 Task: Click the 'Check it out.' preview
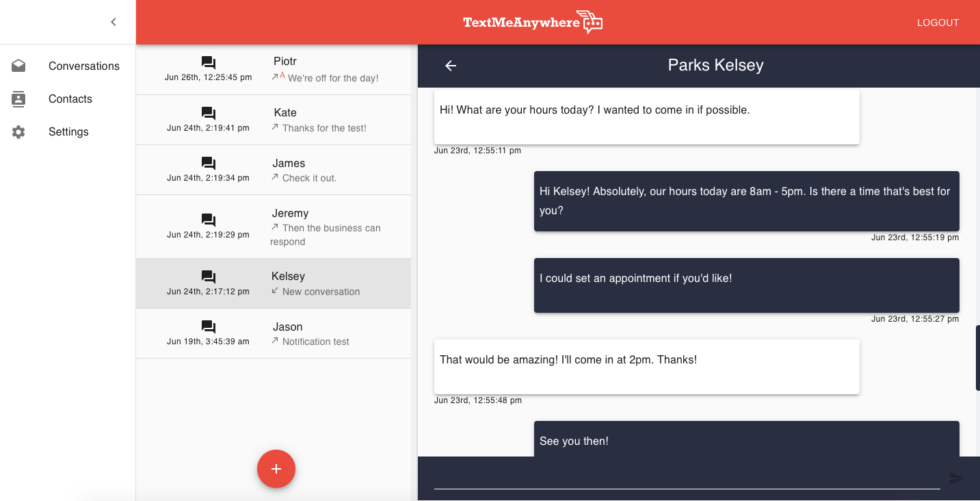point(309,178)
